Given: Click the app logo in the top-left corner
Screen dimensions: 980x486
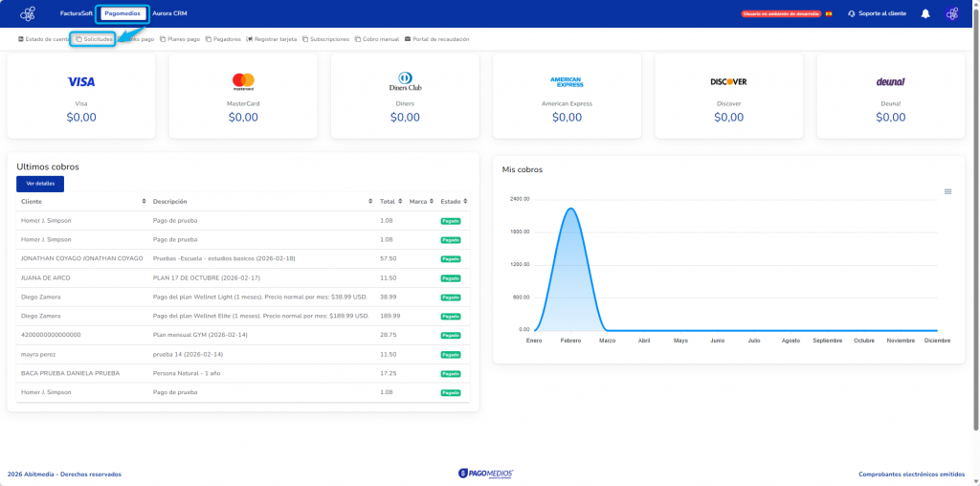Looking at the screenshot, I should pyautogui.click(x=28, y=13).
